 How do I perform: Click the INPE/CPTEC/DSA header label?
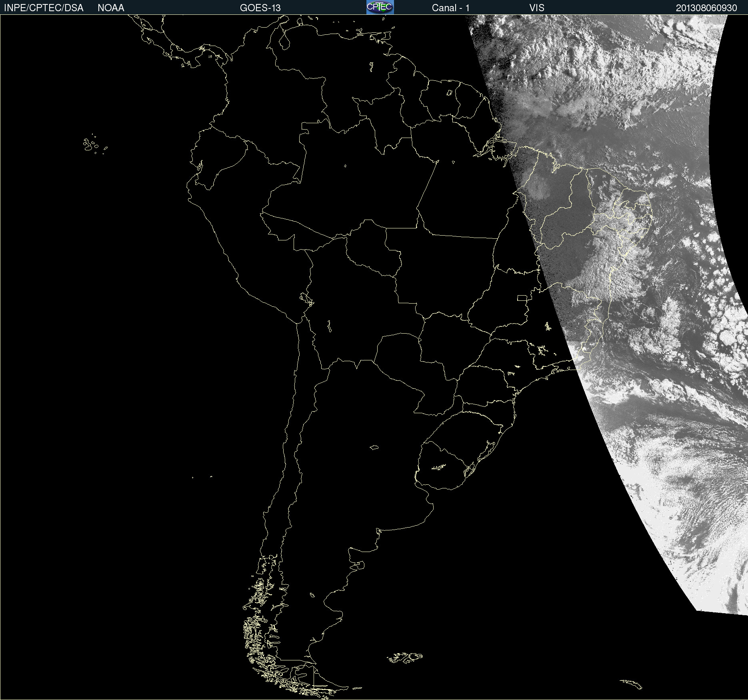point(44,8)
